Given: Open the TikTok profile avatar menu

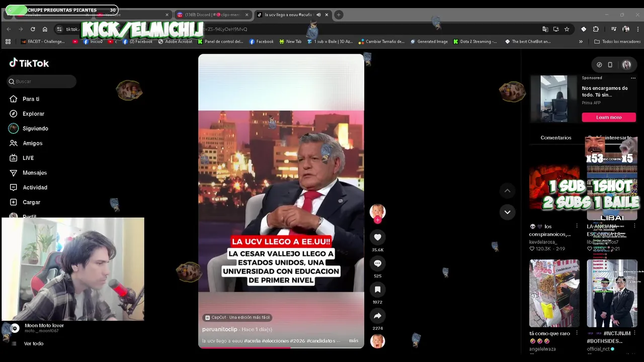Looking at the screenshot, I should [x=626, y=64].
